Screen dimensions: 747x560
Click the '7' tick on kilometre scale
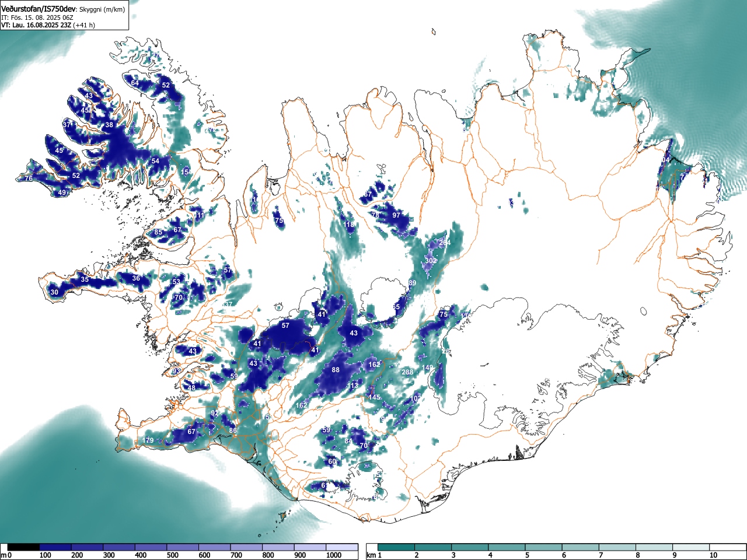(x=601, y=555)
